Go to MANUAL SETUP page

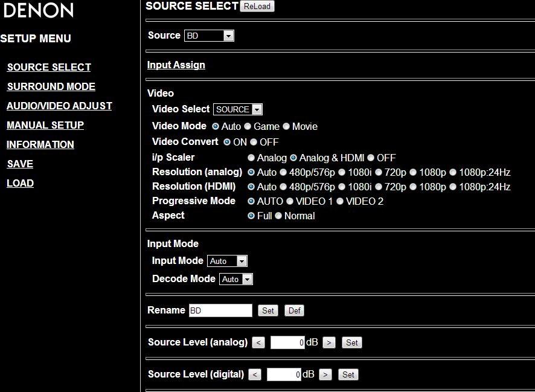pos(45,125)
